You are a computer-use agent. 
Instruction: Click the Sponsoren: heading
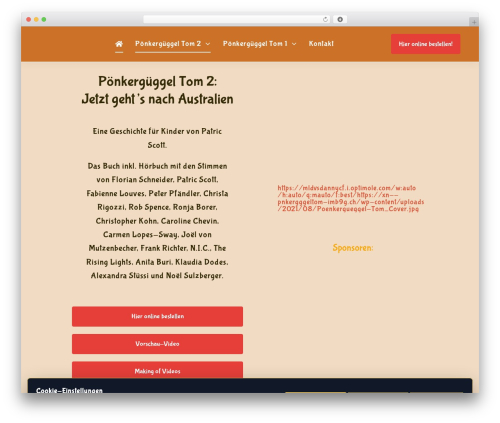[353, 248]
